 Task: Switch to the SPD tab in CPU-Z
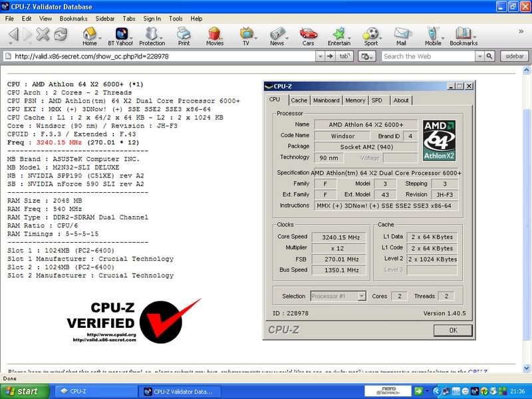[376, 100]
